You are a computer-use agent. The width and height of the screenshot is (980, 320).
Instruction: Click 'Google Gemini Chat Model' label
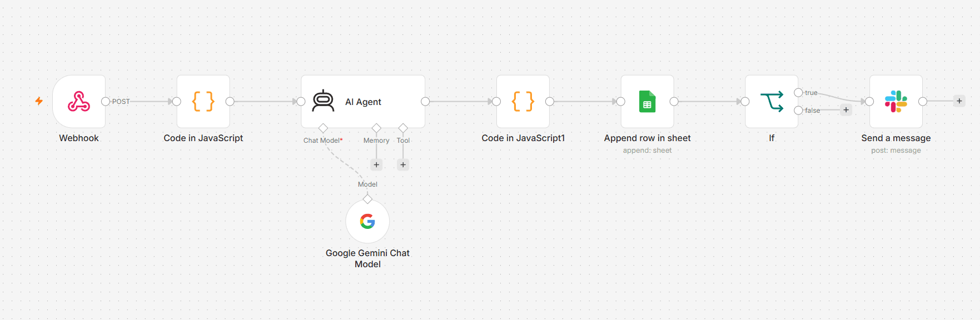[x=367, y=258]
